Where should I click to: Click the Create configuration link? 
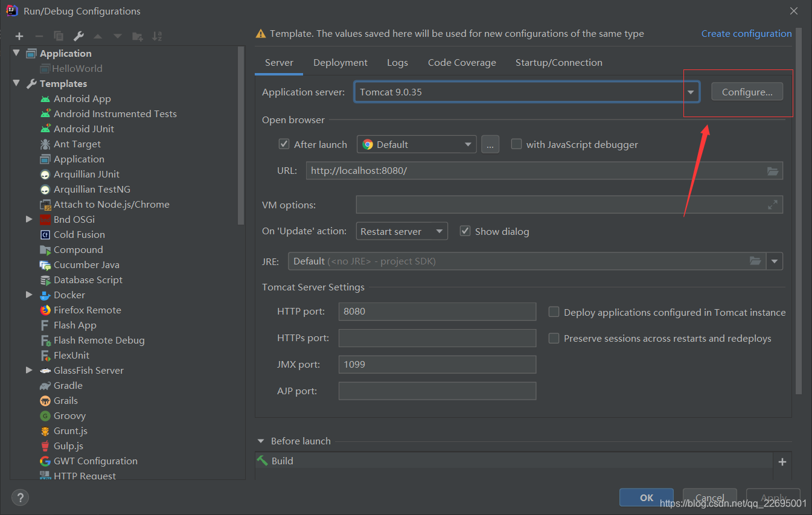[746, 34]
